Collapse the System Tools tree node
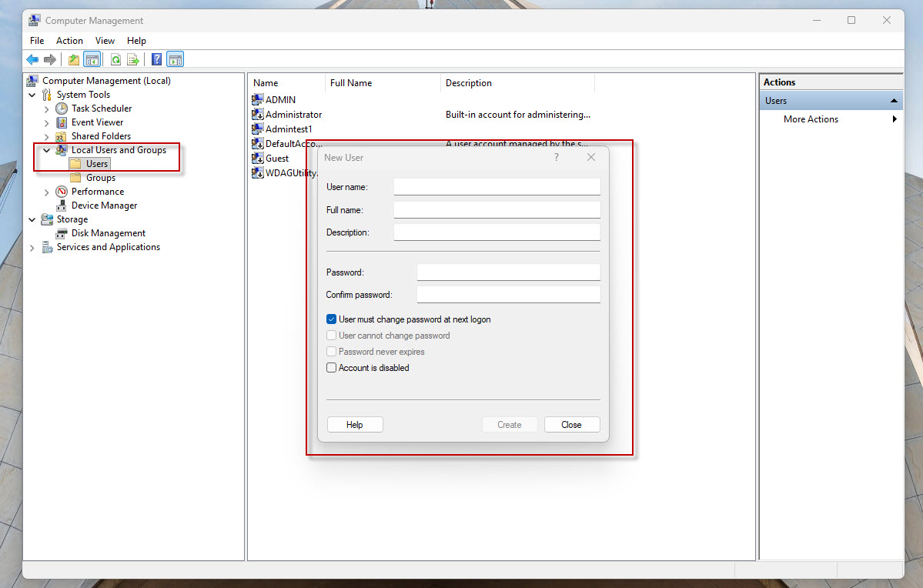 point(32,95)
